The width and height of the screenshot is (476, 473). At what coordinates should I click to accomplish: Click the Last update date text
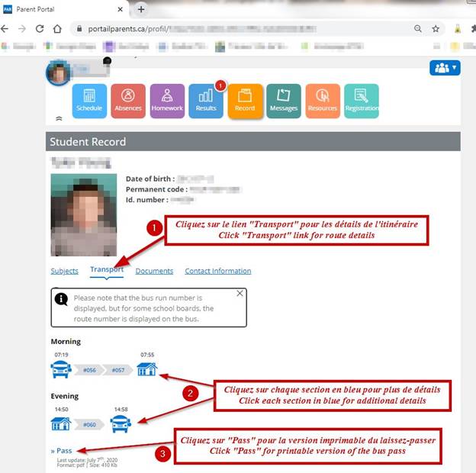pos(88,460)
